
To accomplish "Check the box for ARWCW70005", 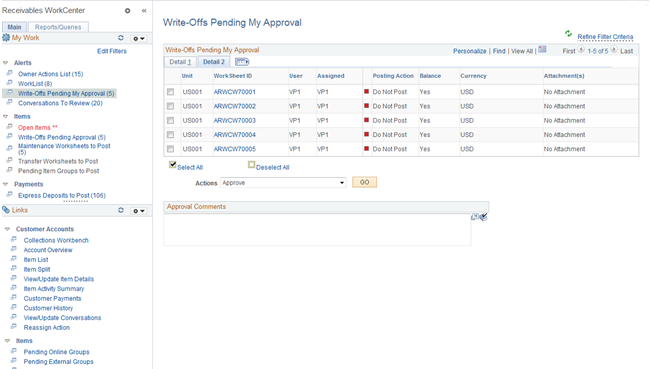I will [170, 149].
